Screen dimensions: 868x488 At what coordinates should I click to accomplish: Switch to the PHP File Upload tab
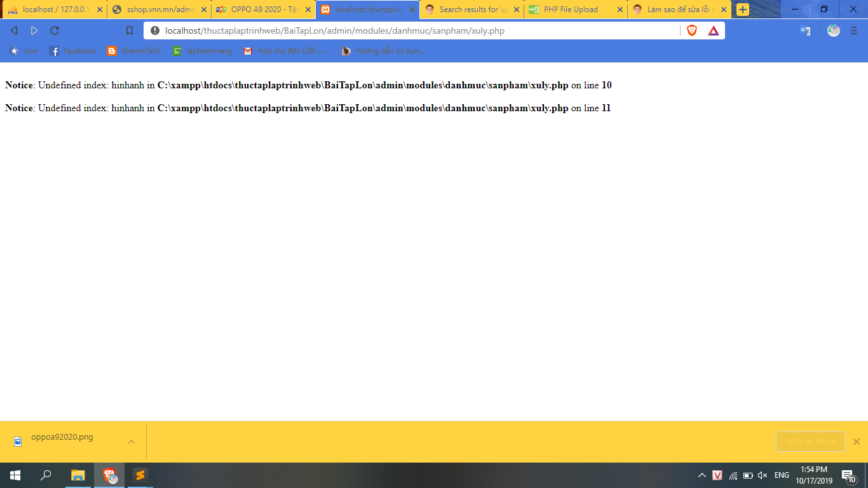[570, 10]
